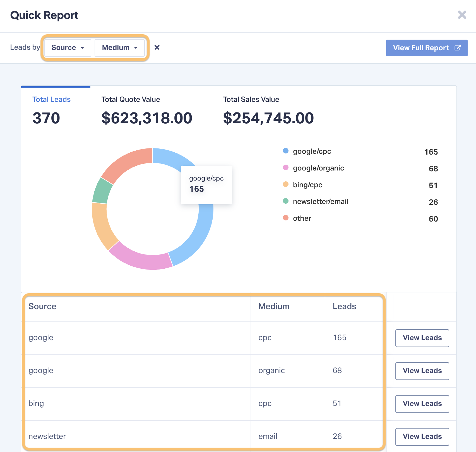Switch to the Total Sales Value tab
Screen dimensions: 476x452
[x=251, y=100]
